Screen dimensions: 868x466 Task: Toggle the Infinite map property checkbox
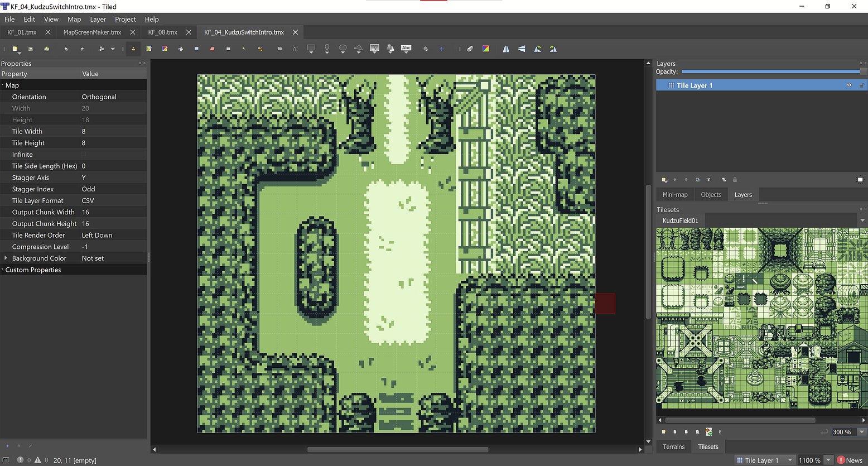(84, 154)
